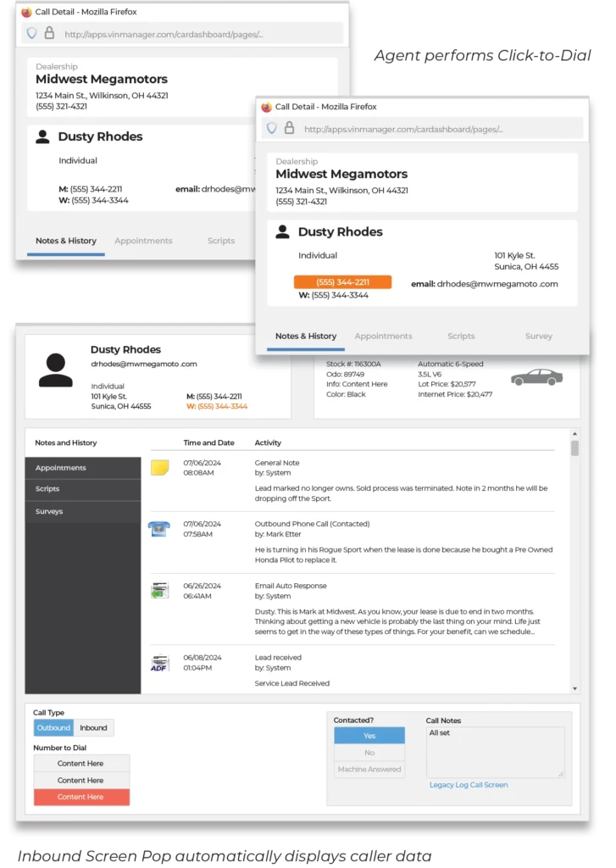Click telephone icon for Outbound Phone Call entry
The image size is (616, 868).
[158, 529]
